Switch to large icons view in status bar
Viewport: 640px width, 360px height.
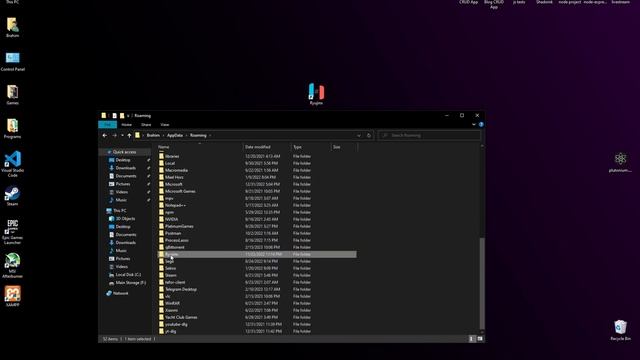(480, 339)
